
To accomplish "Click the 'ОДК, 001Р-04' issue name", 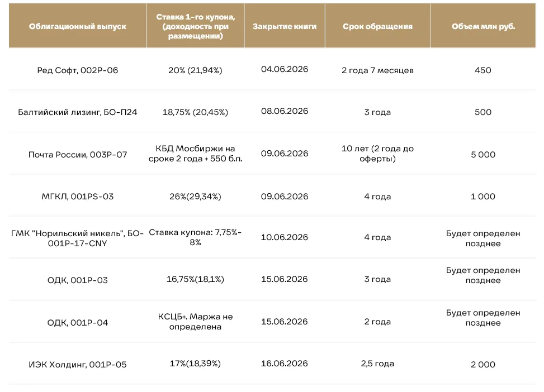I will [x=77, y=323].
